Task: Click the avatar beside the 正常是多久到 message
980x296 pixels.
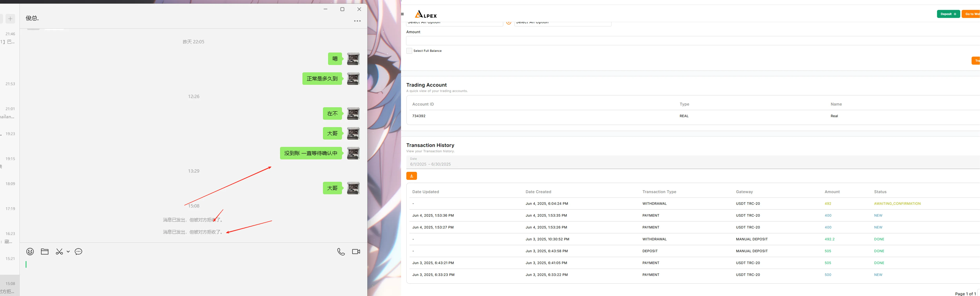Action: coord(353,79)
